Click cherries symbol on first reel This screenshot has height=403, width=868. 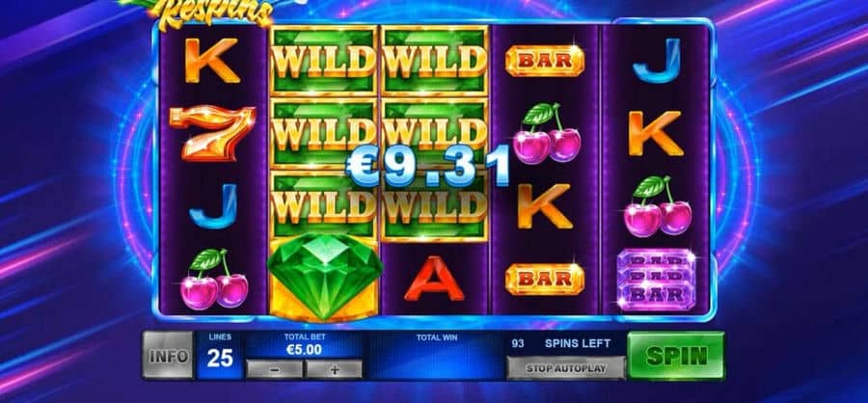[x=214, y=279]
